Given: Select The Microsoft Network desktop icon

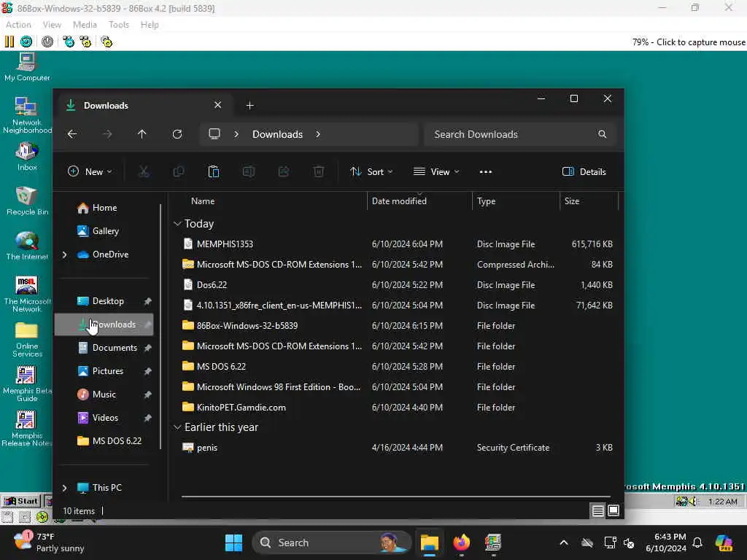Looking at the screenshot, I should pos(27,295).
